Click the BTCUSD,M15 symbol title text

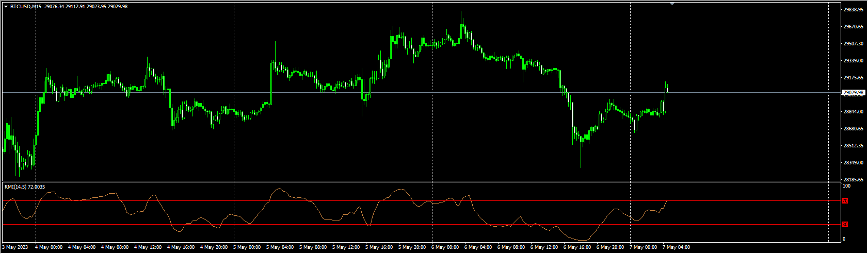click(26, 7)
